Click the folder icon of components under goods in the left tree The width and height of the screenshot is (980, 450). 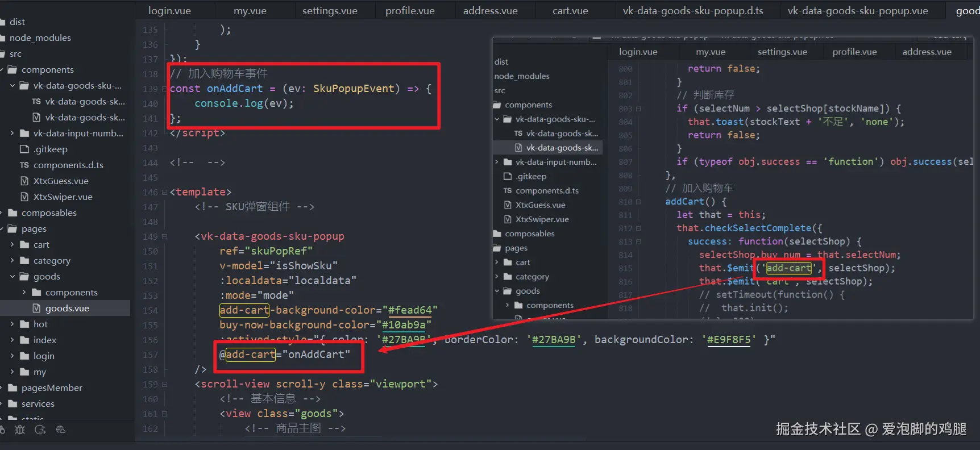(x=36, y=292)
